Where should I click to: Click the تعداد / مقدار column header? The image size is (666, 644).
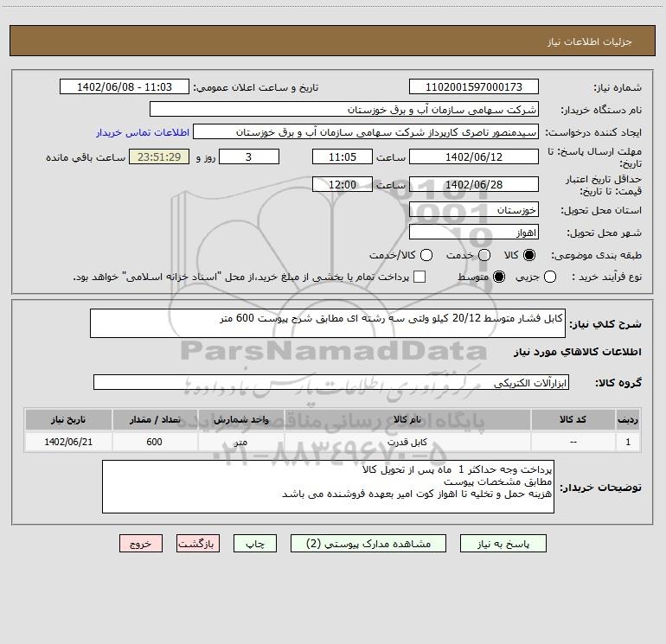point(155,419)
